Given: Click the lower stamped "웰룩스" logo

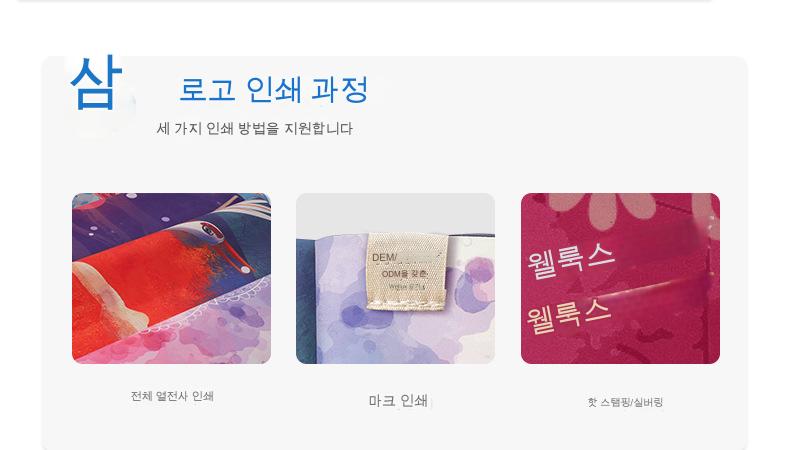Looking at the screenshot, I should [x=569, y=316].
